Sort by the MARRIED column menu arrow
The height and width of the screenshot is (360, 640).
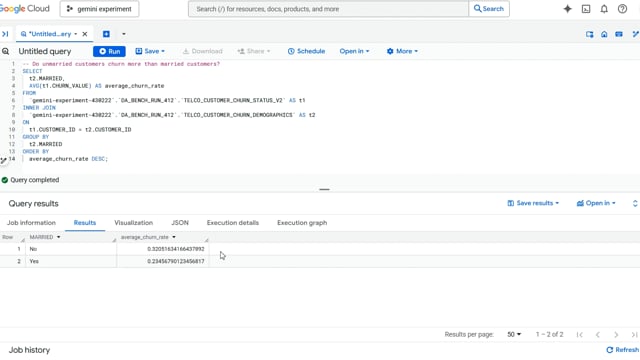tap(58, 237)
